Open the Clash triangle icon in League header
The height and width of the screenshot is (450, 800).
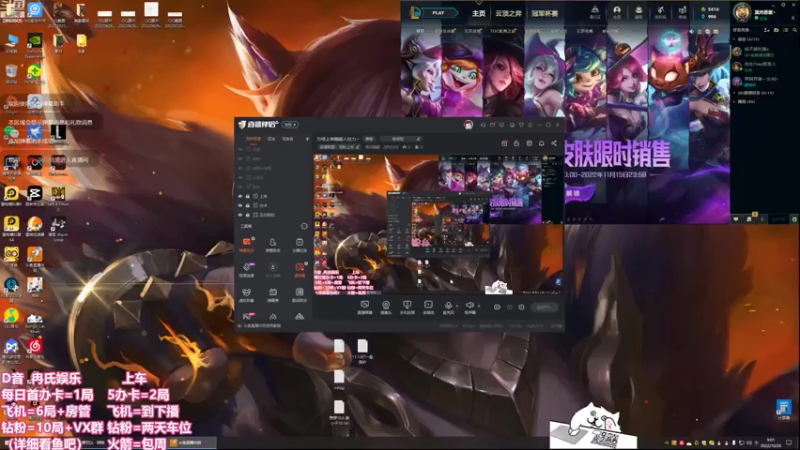pos(595,11)
